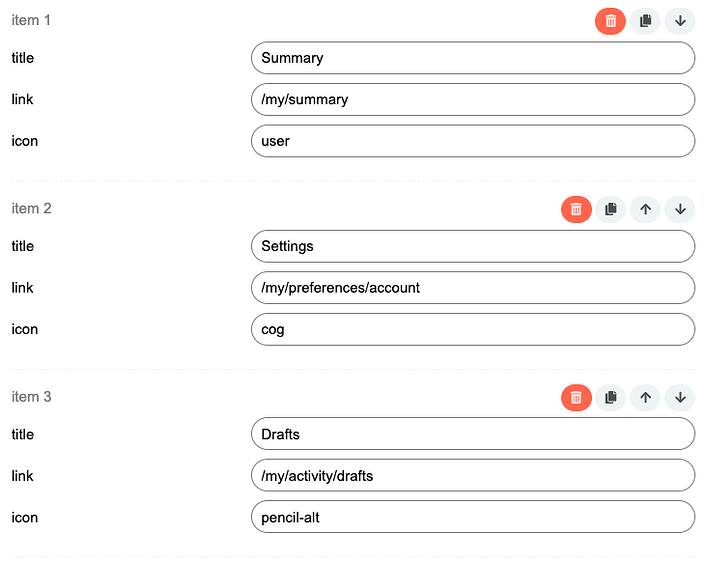This screenshot has width=706, height=561.
Task: Duplicate item 1 using the copy icon
Action: 645,20
